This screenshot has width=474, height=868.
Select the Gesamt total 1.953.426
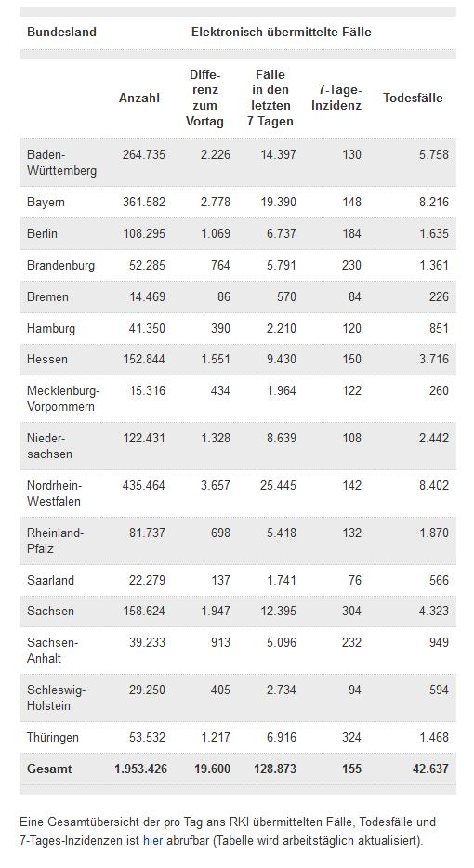pyautogui.click(x=140, y=769)
